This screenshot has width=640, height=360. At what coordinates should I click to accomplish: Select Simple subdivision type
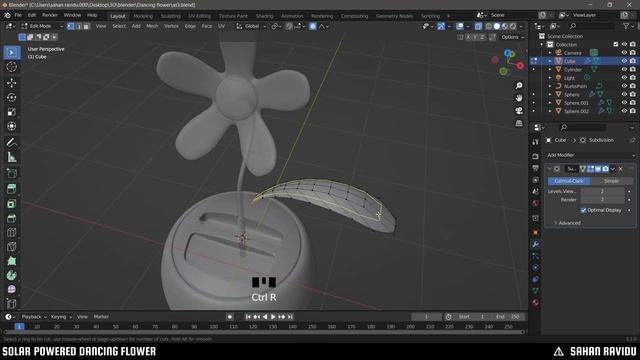point(611,181)
